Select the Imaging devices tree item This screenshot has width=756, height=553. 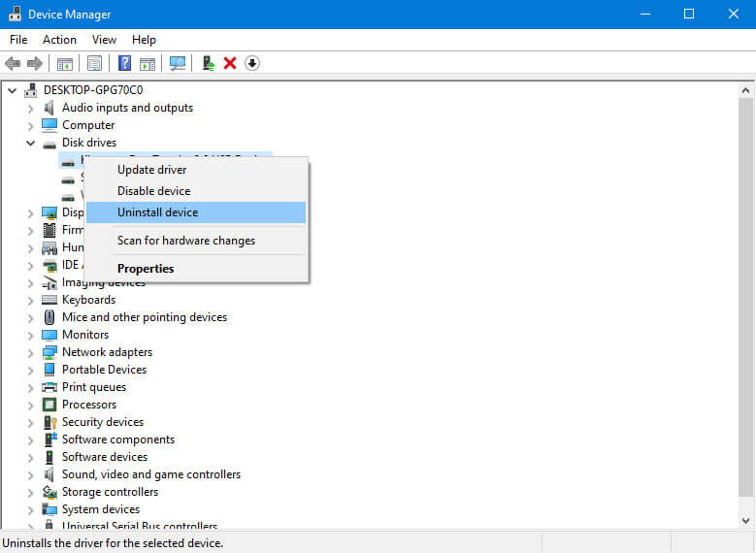103,282
